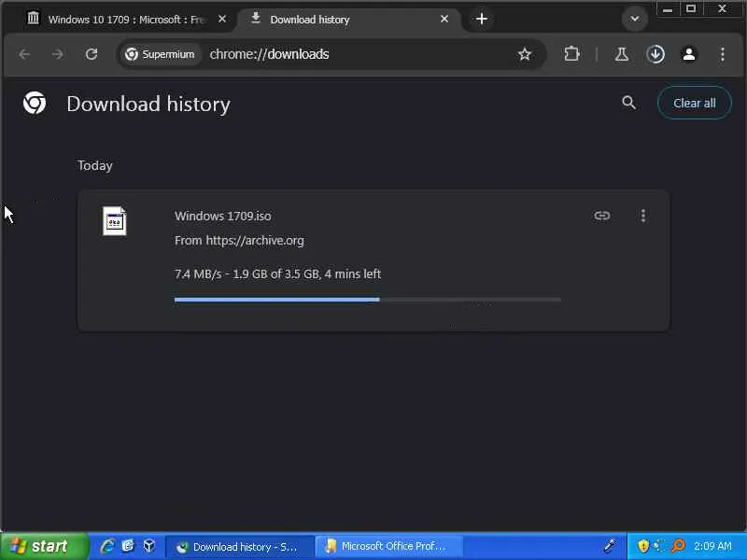
Task: Open the Windows Start menu
Action: [x=43, y=546]
